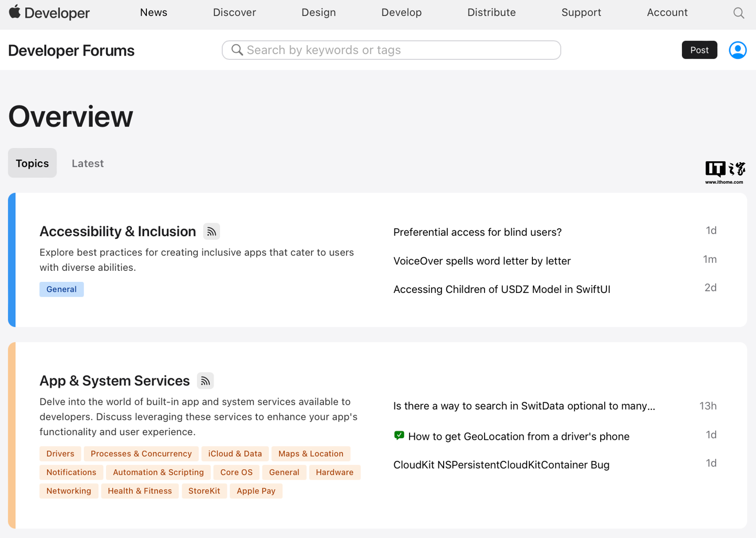This screenshot has height=538, width=756.
Task: Open the Distribute navigation menu
Action: (x=491, y=13)
